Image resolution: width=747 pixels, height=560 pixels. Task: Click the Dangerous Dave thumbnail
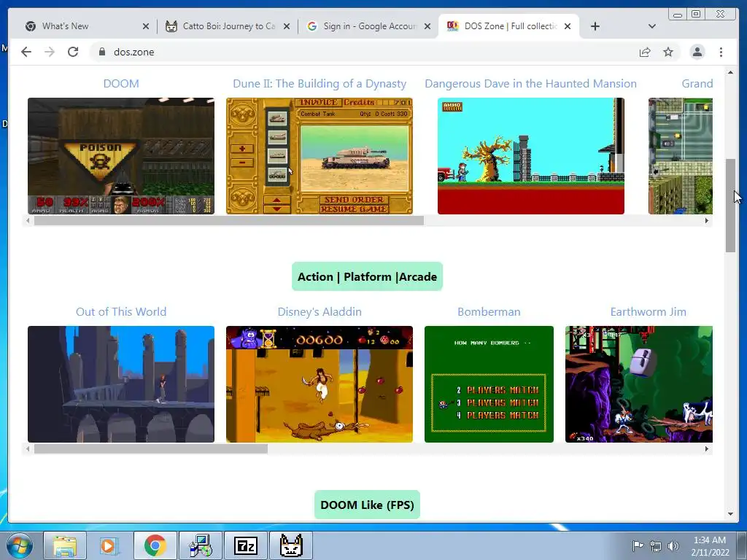(531, 156)
